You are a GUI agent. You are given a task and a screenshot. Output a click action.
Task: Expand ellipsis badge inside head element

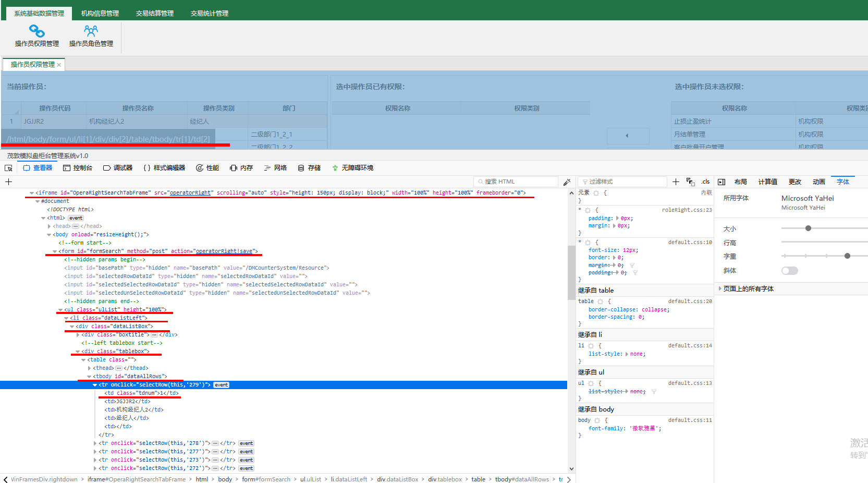76,226
